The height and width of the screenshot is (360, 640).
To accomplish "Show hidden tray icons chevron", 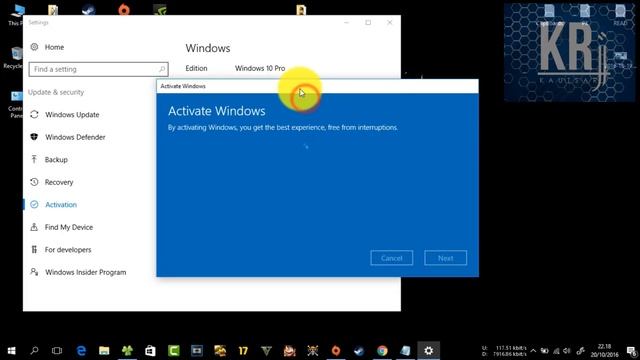I will [533, 351].
